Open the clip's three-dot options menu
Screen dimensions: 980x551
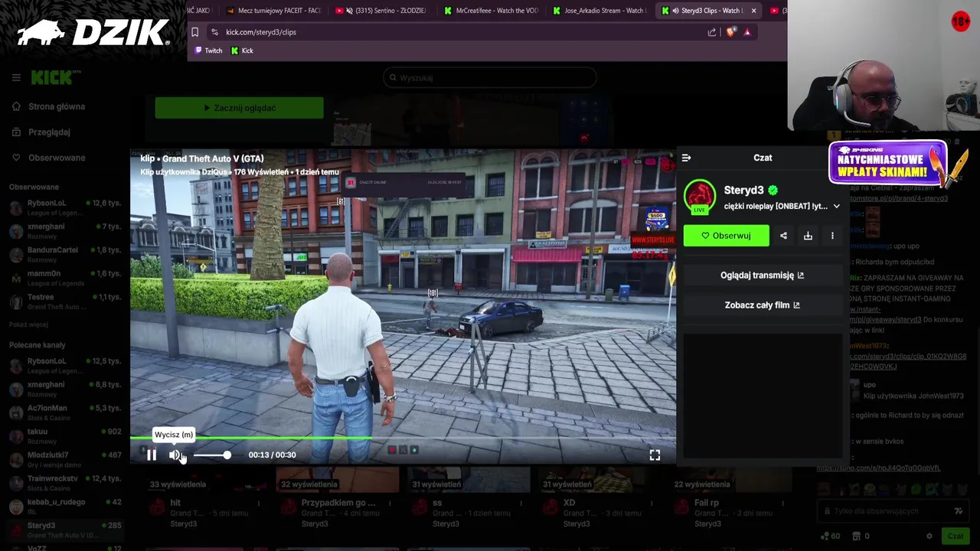pos(832,236)
